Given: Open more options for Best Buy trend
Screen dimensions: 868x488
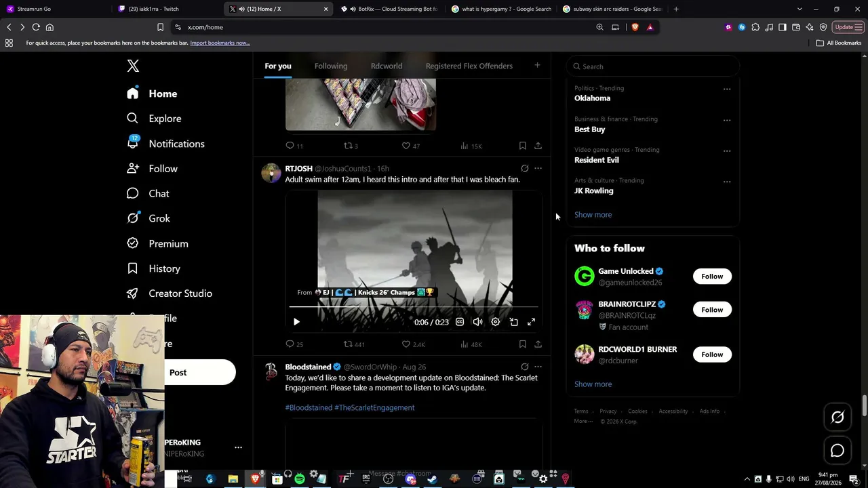Looking at the screenshot, I should (x=727, y=120).
